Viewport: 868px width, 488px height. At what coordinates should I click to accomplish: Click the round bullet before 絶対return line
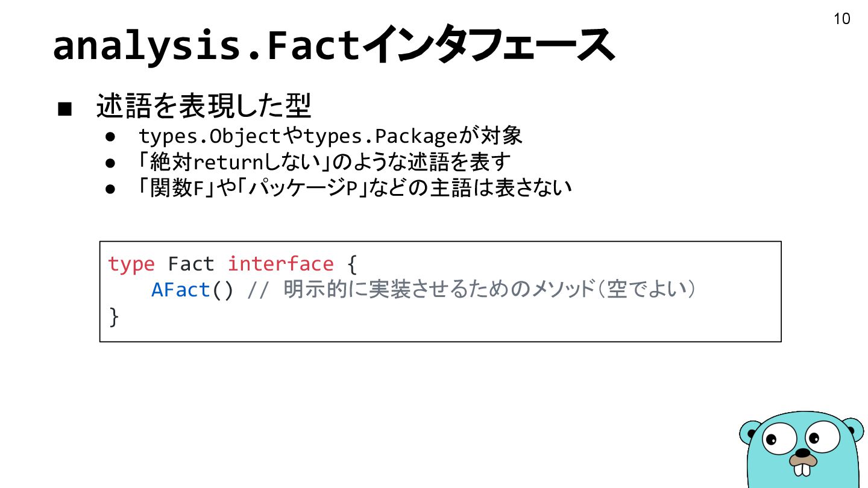coord(110,163)
